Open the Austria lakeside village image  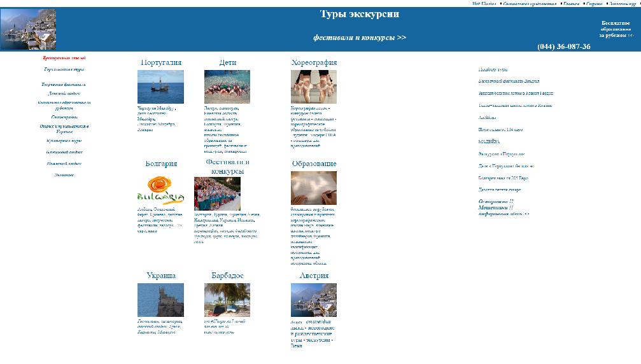(313, 300)
